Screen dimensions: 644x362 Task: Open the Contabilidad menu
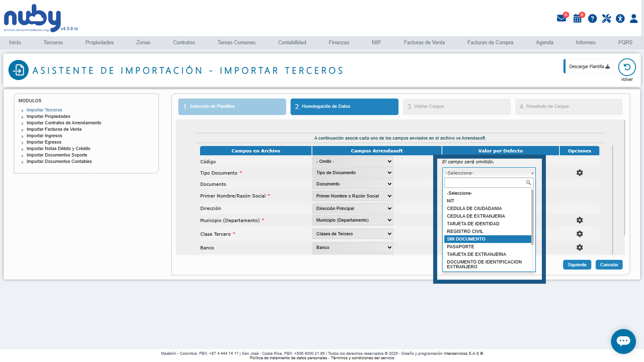pyautogui.click(x=292, y=42)
